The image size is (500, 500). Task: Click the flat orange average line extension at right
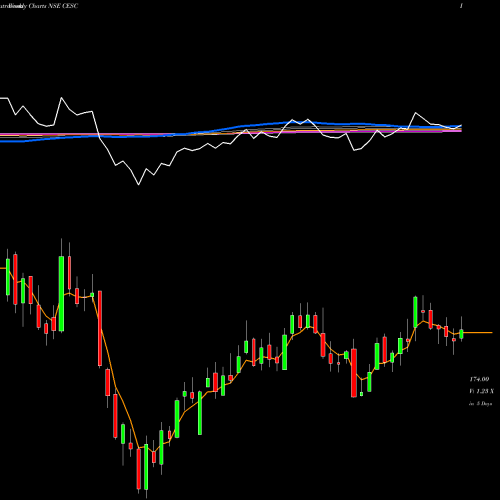(477, 333)
